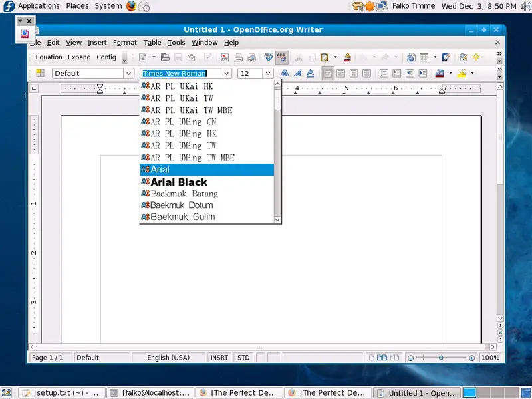The height and width of the screenshot is (399, 532).
Task: Click font list scroll down arrow
Action: tap(277, 219)
